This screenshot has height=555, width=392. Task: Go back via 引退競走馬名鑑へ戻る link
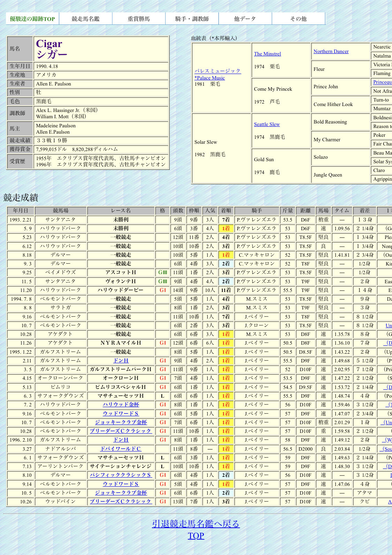point(196,524)
